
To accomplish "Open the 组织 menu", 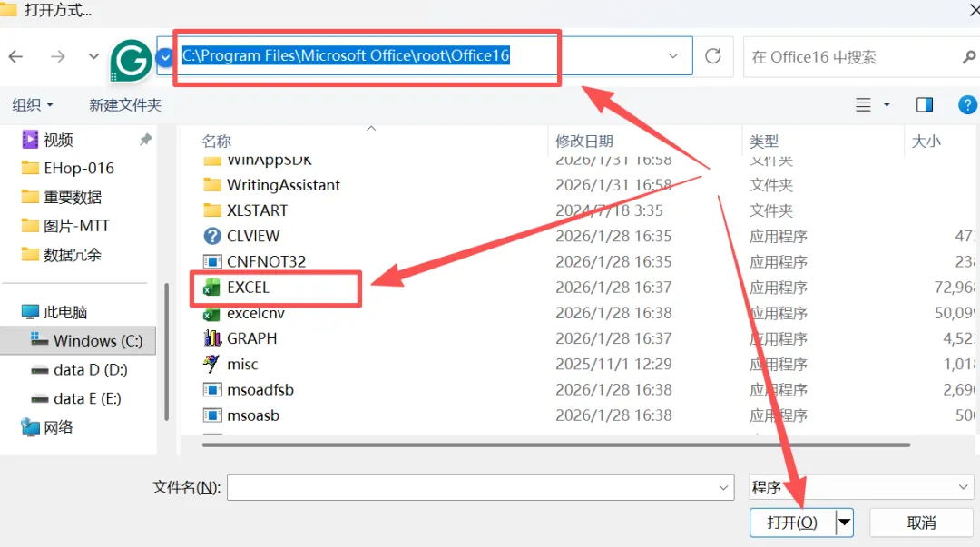I will (33, 104).
